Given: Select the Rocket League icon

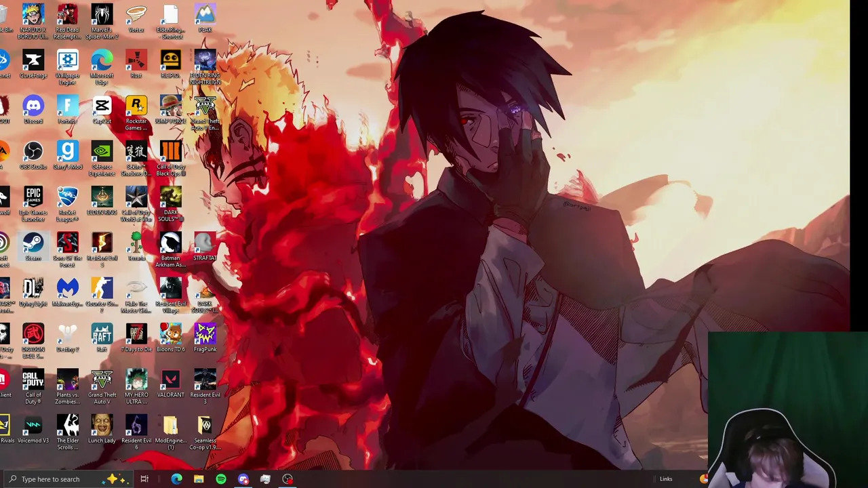Looking at the screenshot, I should pyautogui.click(x=67, y=203).
